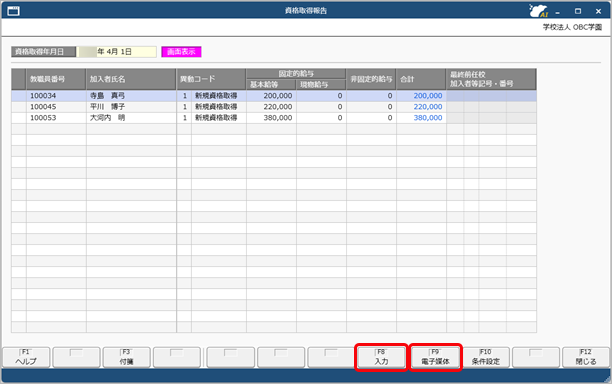The width and height of the screenshot is (612, 384).
Task: Click the blue total 220,000
Action: [428, 107]
